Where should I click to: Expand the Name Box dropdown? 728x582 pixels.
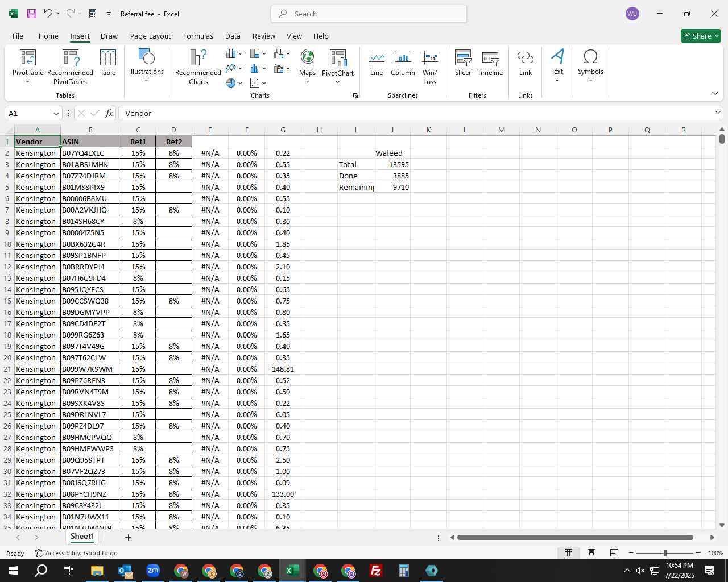click(x=55, y=113)
